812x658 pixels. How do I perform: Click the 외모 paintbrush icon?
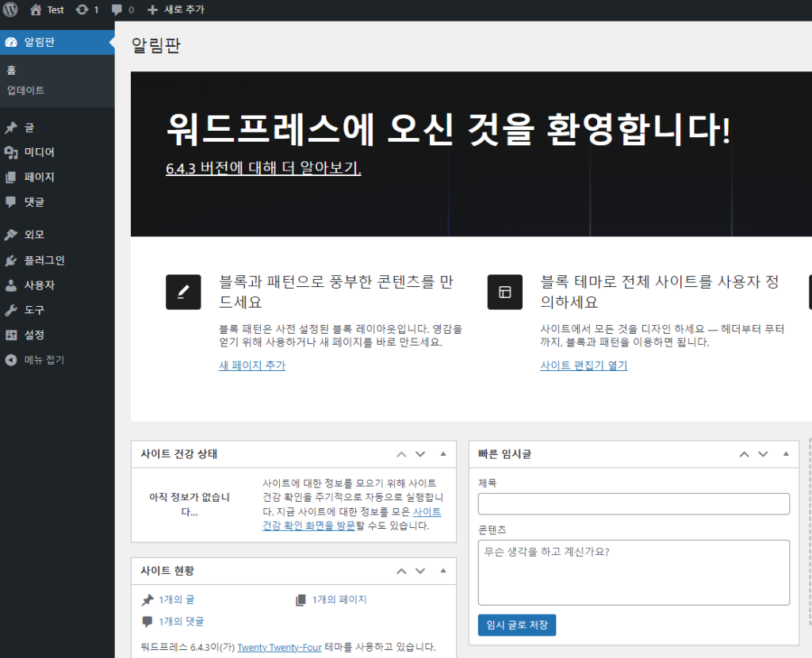click(x=11, y=235)
